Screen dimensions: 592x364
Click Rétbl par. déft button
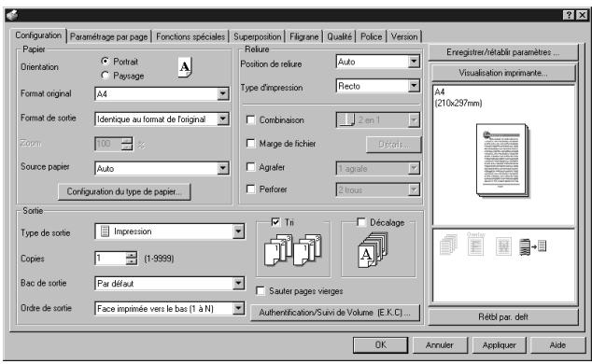[503, 316]
